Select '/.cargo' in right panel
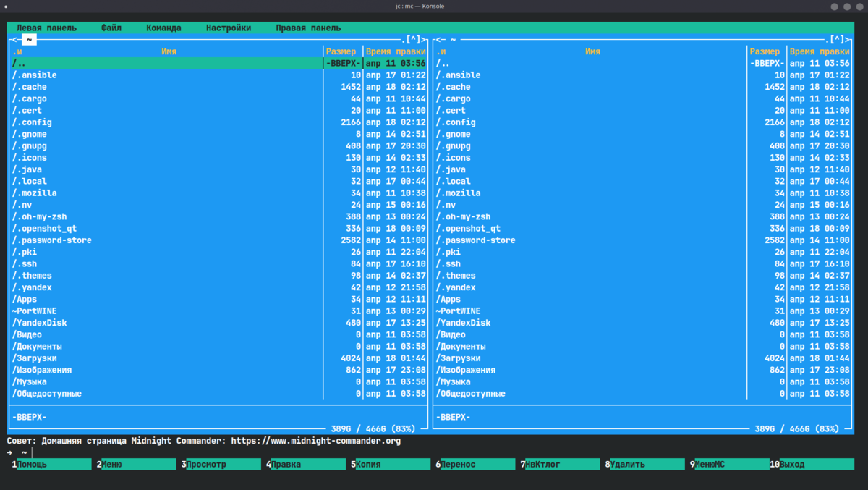The image size is (868, 490). pos(643,98)
